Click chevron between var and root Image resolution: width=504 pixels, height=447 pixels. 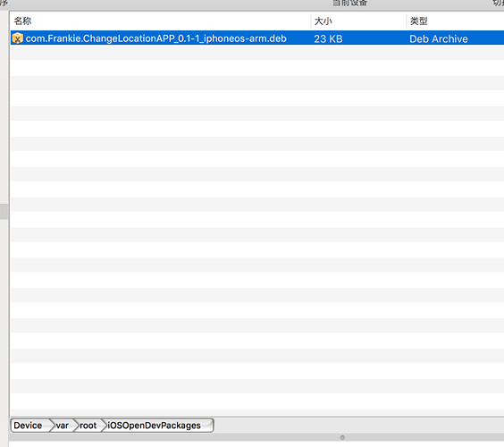[x=76, y=426]
